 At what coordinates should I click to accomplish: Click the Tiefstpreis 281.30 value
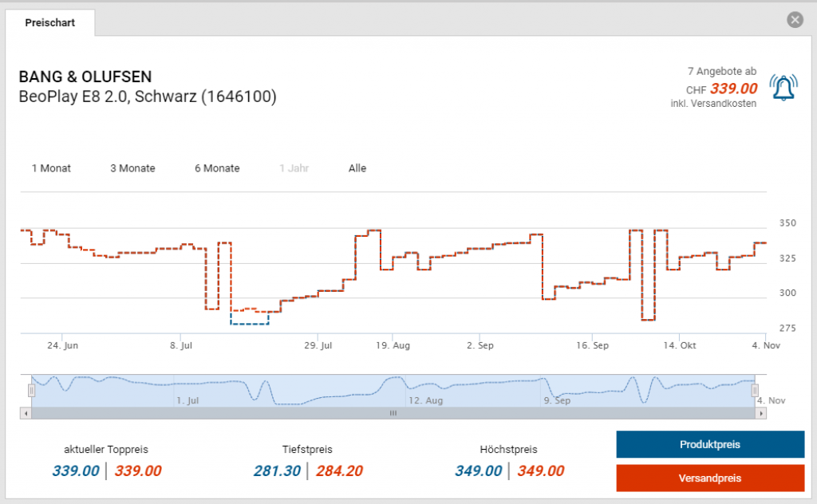pyautogui.click(x=277, y=471)
